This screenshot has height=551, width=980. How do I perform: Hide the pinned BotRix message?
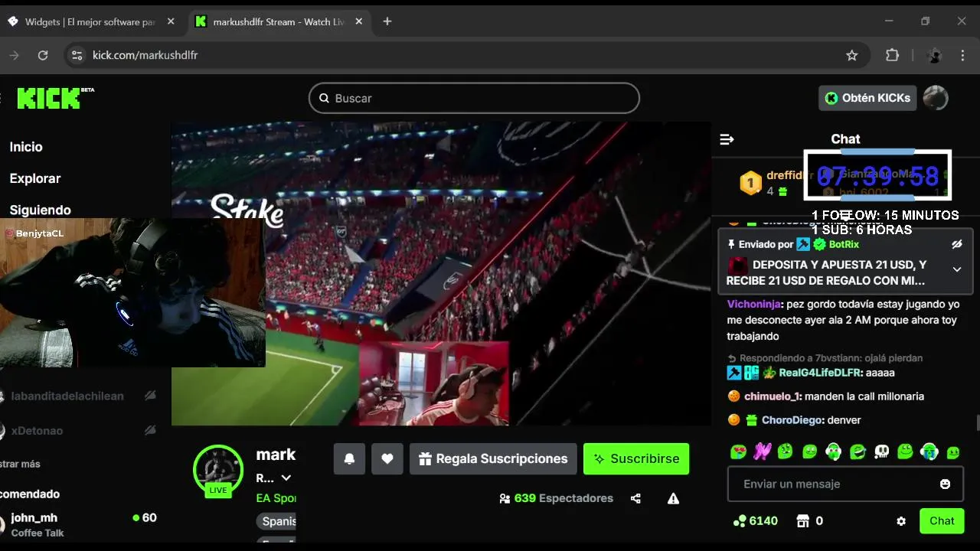coord(956,245)
